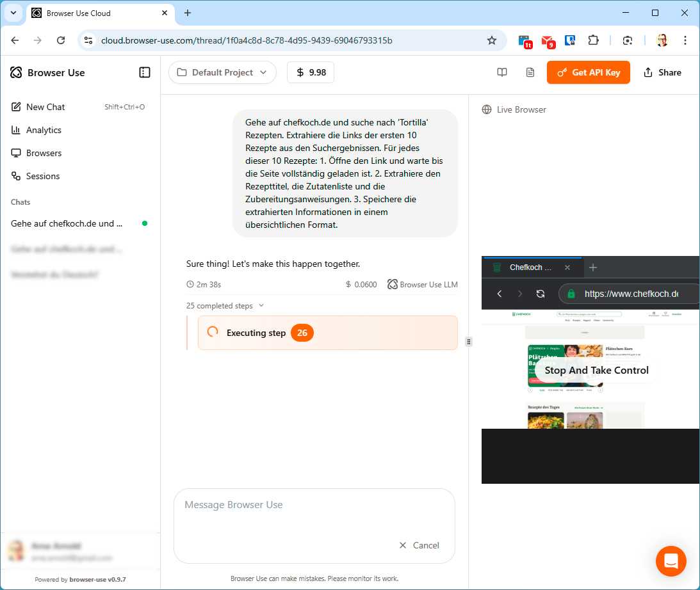
Task: Select the Chefkoch live browser tab
Action: pyautogui.click(x=533, y=267)
